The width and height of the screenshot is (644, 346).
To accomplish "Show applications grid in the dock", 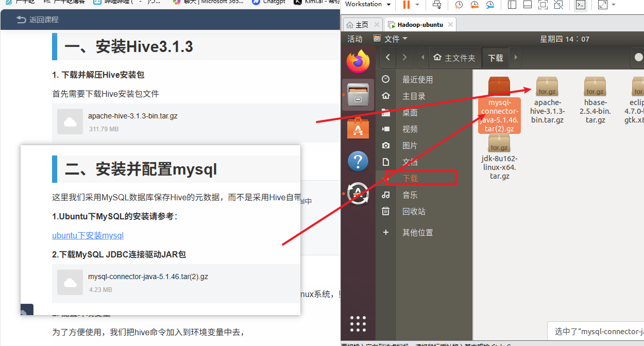I will point(358,323).
